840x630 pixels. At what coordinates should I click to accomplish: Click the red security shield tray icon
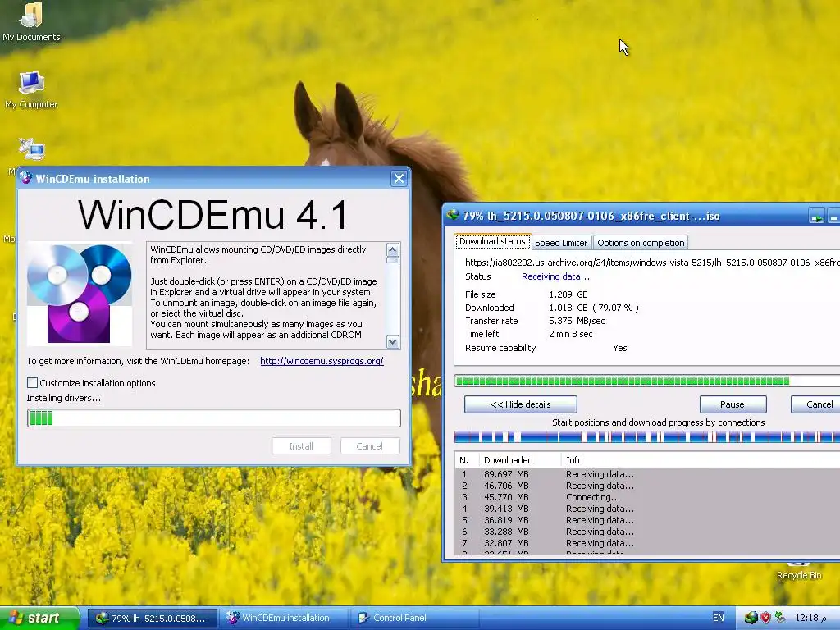(765, 618)
